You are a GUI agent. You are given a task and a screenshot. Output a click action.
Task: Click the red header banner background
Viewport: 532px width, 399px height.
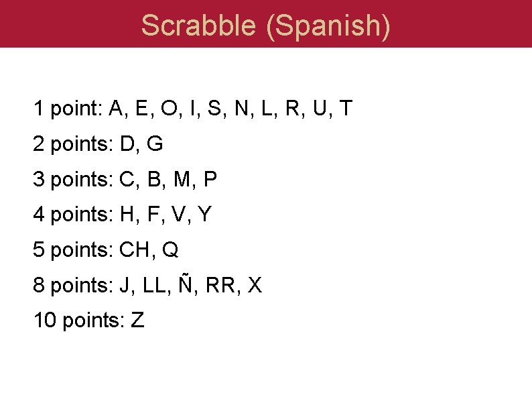tap(68, 23)
